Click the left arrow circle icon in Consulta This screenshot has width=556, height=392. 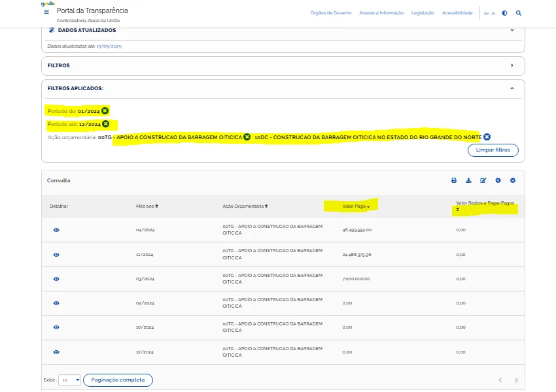(x=498, y=180)
